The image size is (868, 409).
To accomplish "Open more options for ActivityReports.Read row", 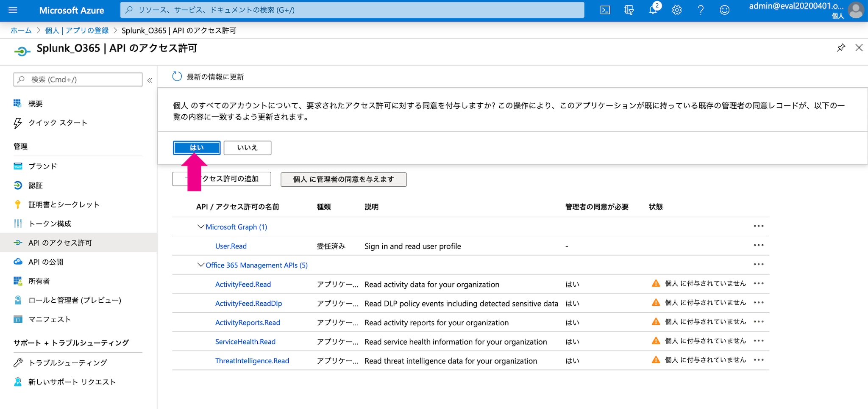I will [759, 321].
